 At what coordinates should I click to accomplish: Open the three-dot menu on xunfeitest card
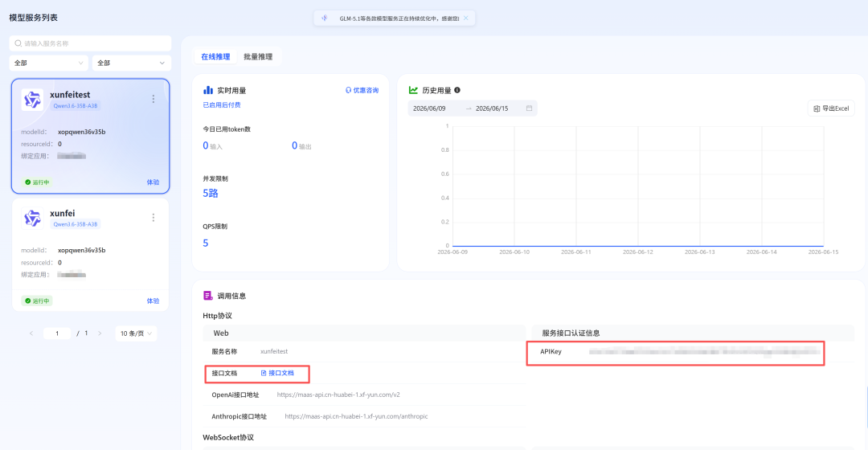click(x=154, y=99)
